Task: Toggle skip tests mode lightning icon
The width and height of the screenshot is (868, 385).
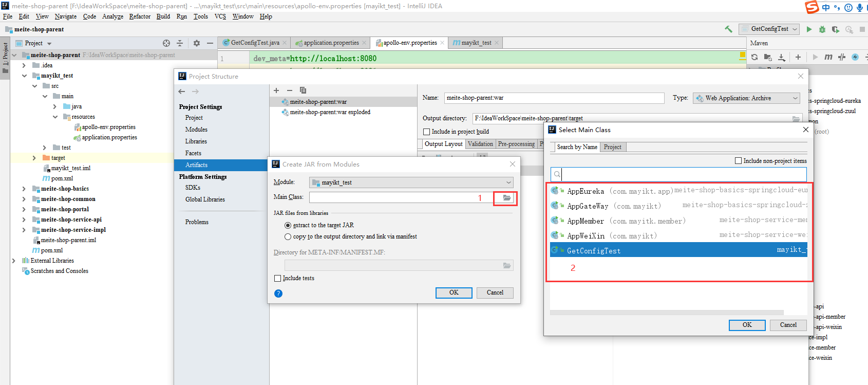Action: pyautogui.click(x=855, y=57)
